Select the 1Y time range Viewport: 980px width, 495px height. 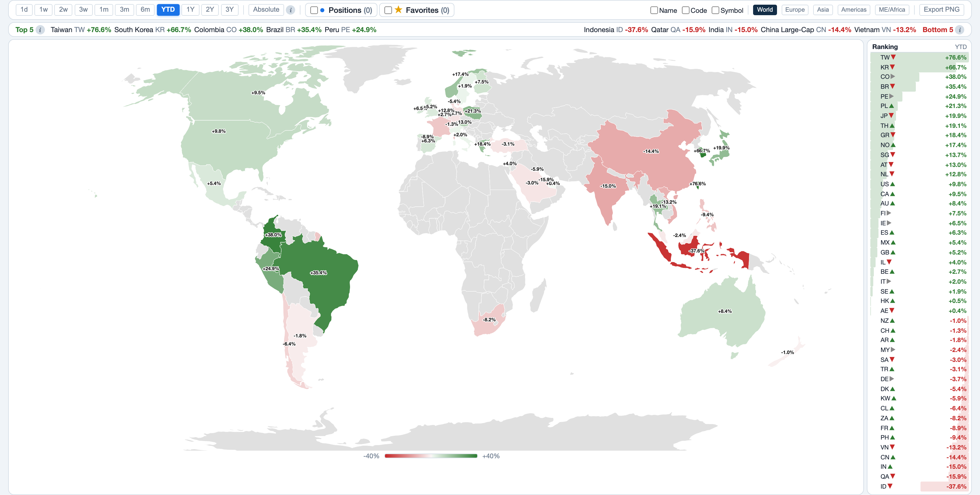[x=190, y=10]
